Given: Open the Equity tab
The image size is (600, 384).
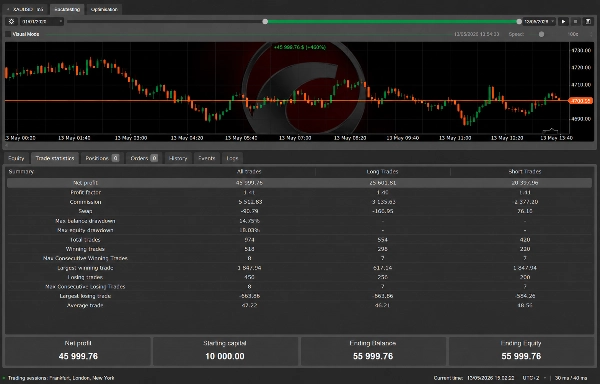Looking at the screenshot, I should tap(16, 158).
